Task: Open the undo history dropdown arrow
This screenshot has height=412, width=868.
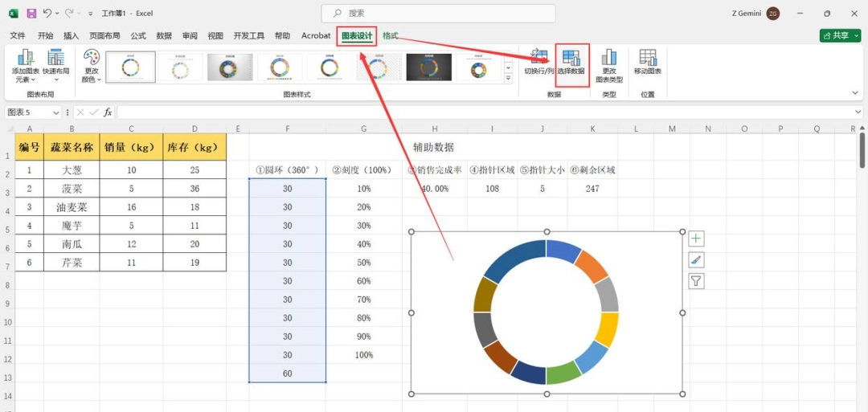Action: click(57, 14)
